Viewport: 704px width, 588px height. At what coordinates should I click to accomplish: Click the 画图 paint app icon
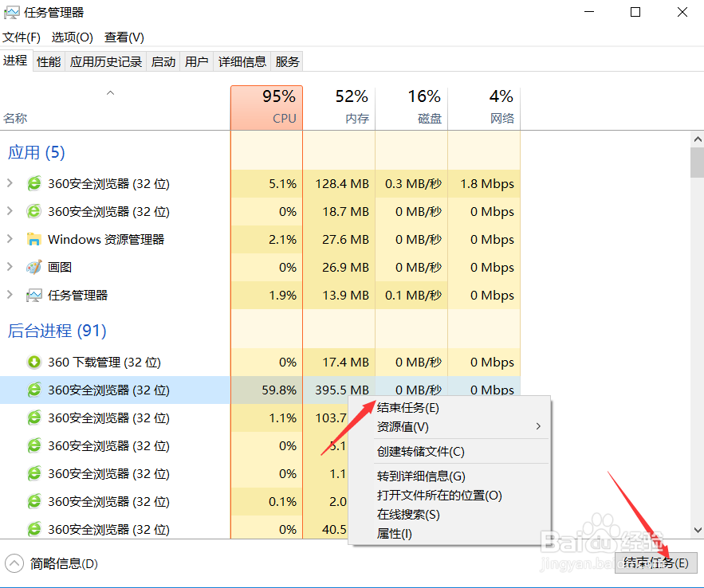34,268
